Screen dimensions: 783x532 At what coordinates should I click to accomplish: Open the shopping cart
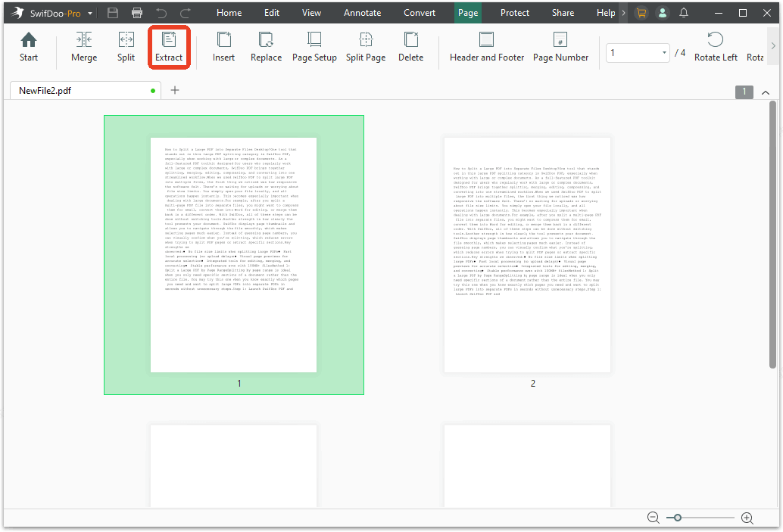(x=641, y=13)
